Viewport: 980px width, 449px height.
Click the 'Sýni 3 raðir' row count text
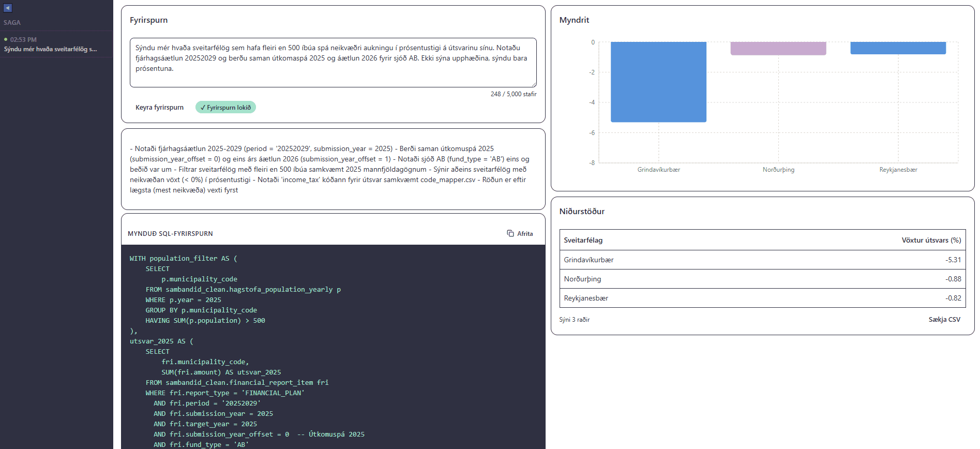[x=574, y=320]
